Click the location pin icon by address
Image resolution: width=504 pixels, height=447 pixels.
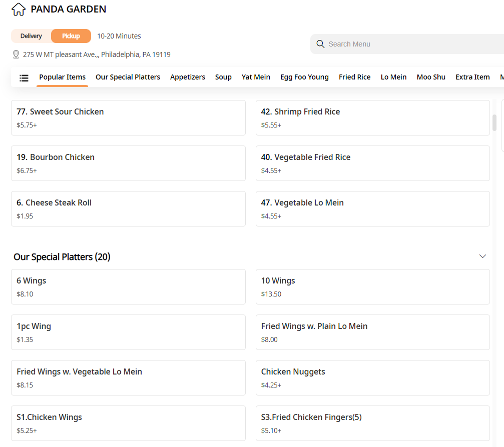click(16, 54)
